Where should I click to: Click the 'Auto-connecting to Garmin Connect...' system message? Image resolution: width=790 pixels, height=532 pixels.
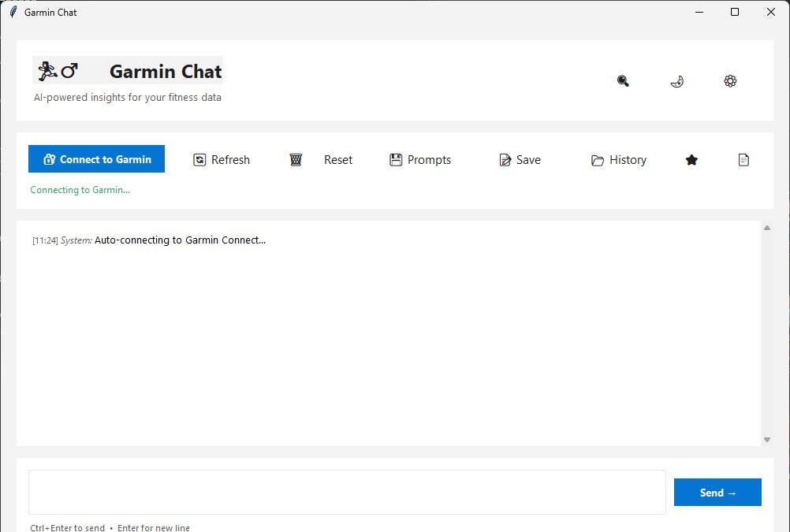180,240
